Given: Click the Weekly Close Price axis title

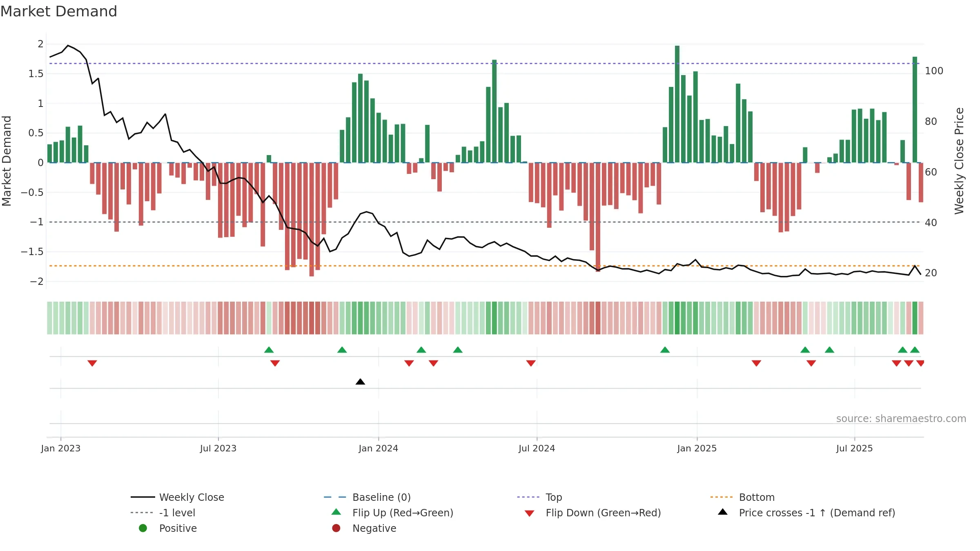Looking at the screenshot, I should point(959,161).
